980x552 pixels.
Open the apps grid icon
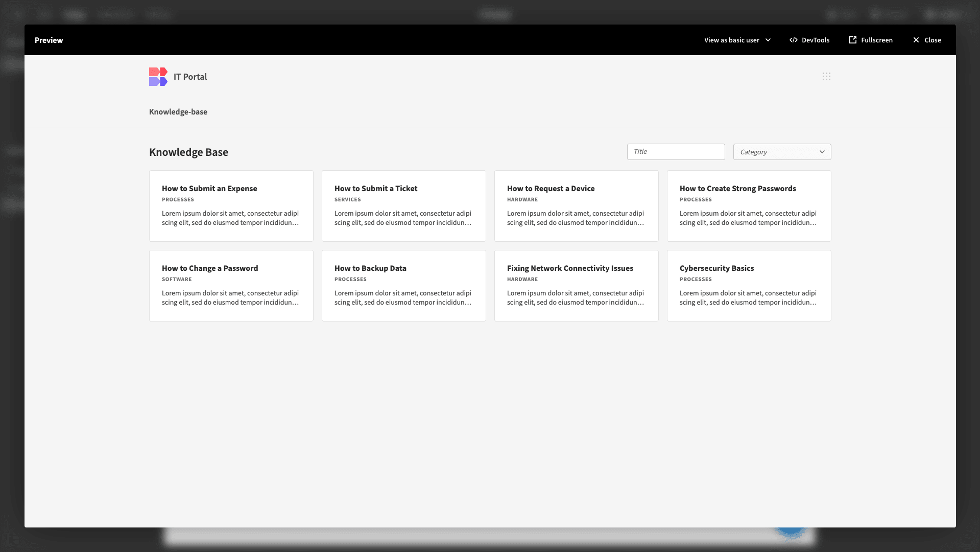[826, 77]
